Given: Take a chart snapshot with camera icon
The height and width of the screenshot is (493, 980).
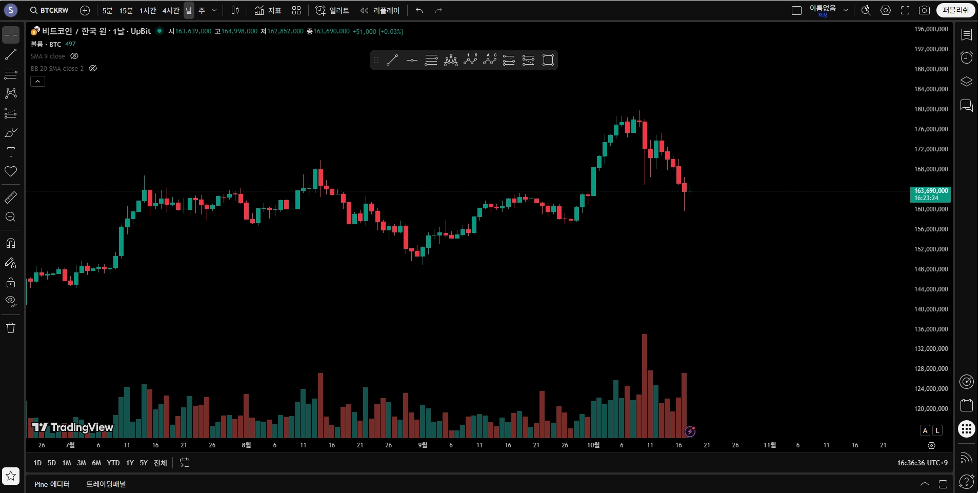Looking at the screenshot, I should tap(924, 10).
